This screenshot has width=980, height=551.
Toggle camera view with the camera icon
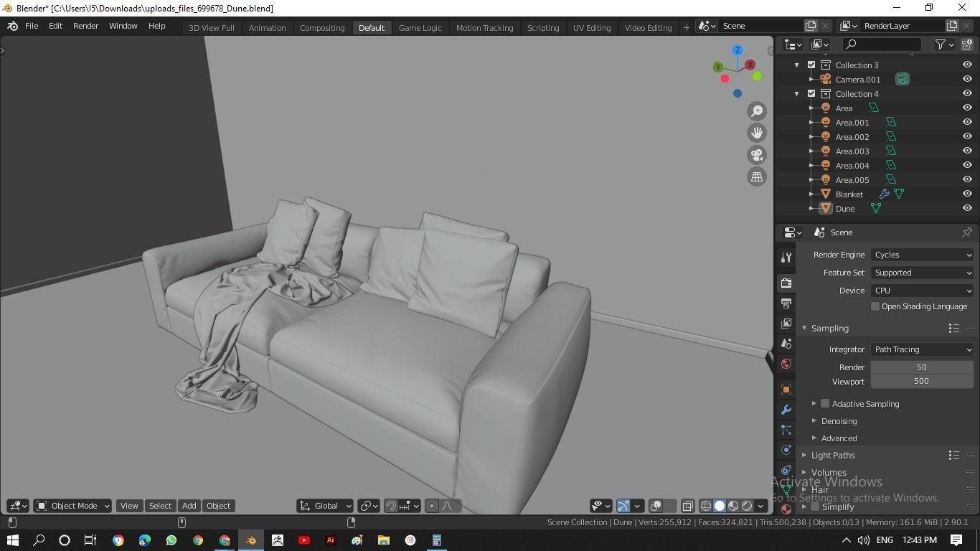757,155
